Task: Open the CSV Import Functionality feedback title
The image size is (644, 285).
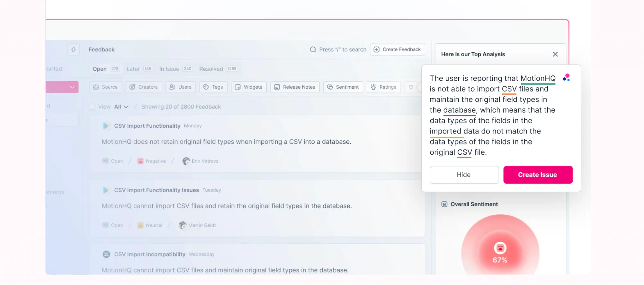Action: click(147, 126)
